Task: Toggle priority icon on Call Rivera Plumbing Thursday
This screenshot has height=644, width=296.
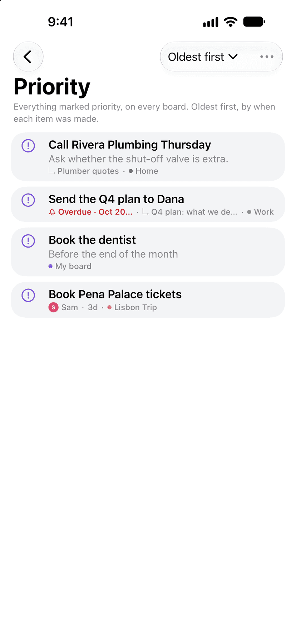Action: 28,146
